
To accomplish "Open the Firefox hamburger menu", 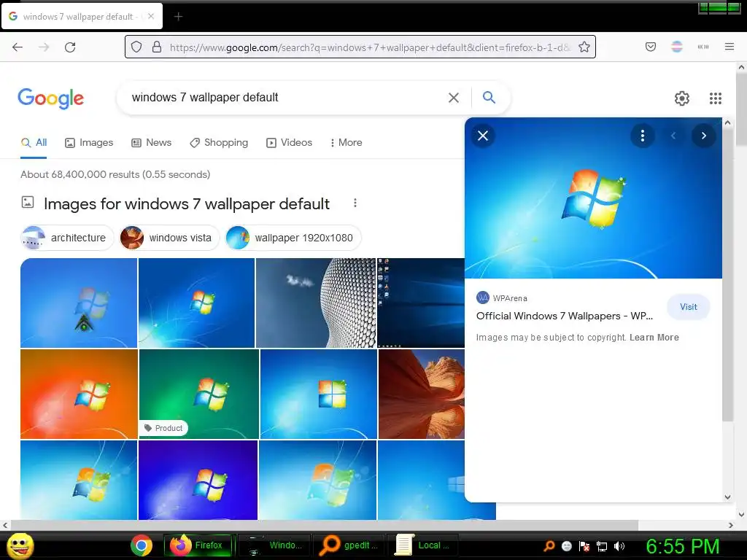I will click(729, 47).
